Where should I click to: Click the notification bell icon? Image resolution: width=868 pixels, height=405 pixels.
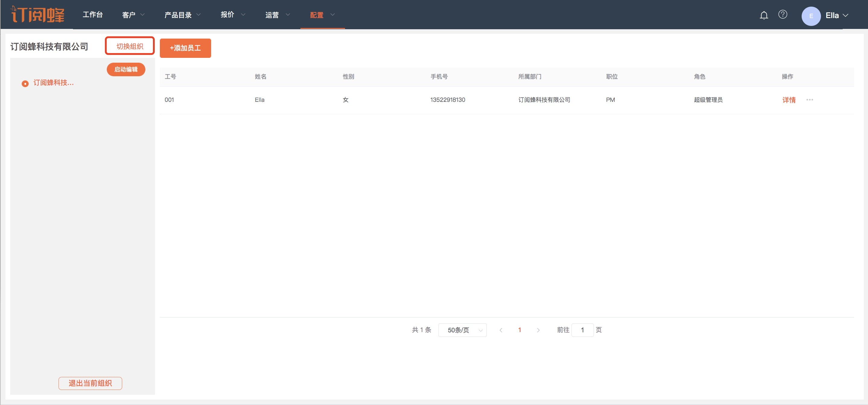764,15
